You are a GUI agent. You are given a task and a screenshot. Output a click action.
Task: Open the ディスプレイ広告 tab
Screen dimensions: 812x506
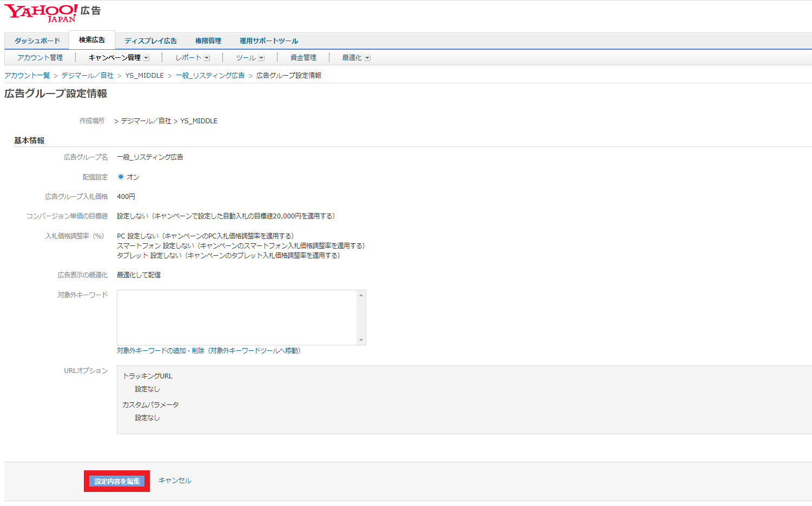click(150, 41)
